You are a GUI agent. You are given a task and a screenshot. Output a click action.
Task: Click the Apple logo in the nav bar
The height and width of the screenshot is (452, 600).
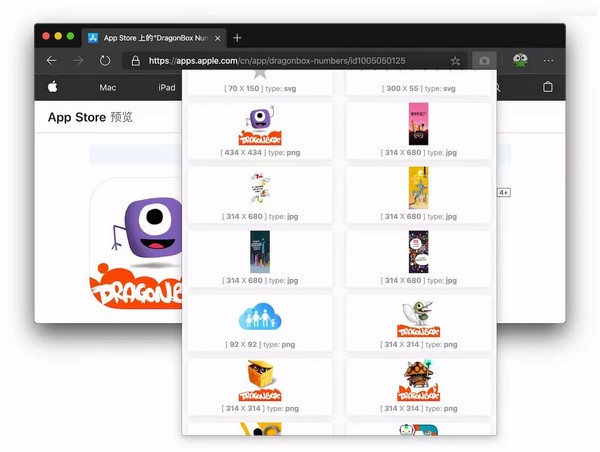53,87
